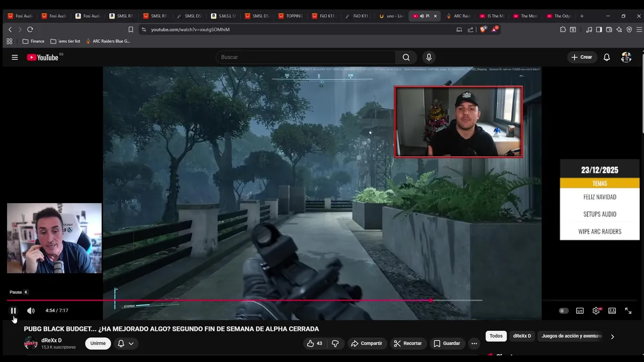
Task: Open the Brave Rewards triangle icon
Action: (x=495, y=30)
